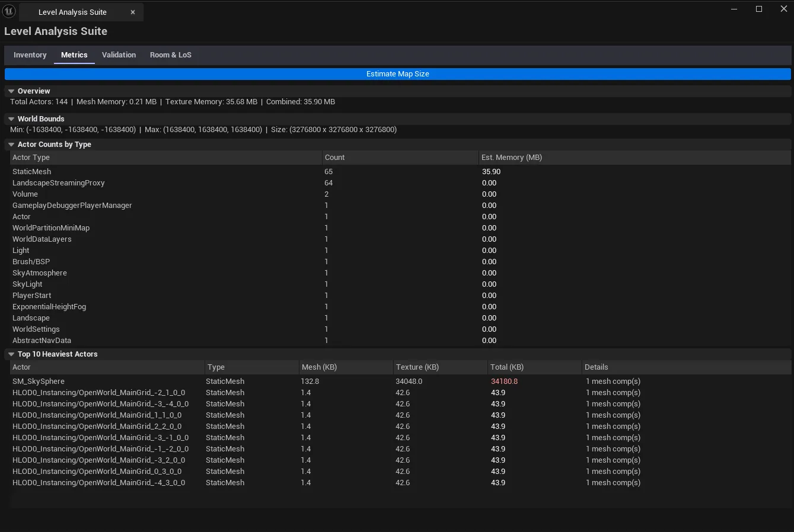Click the Texture Memory 35.68 MB overview text
The image size is (794, 532).
point(211,102)
